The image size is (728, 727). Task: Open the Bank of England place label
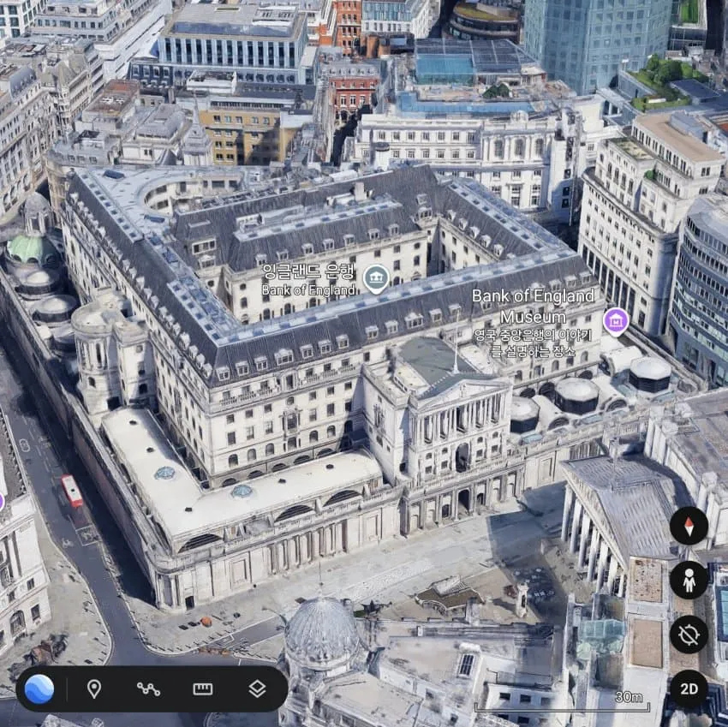(x=308, y=280)
